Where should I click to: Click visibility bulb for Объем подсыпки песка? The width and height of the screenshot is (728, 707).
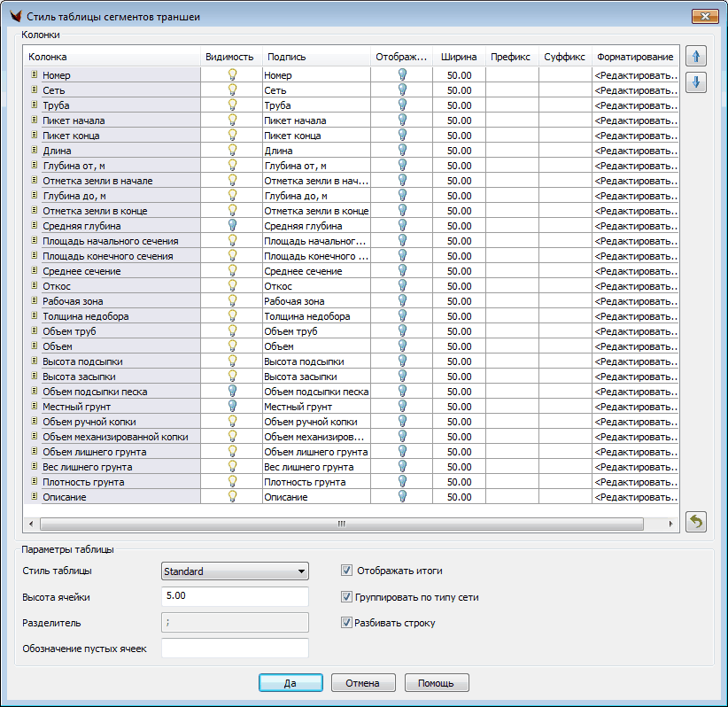pos(232,392)
